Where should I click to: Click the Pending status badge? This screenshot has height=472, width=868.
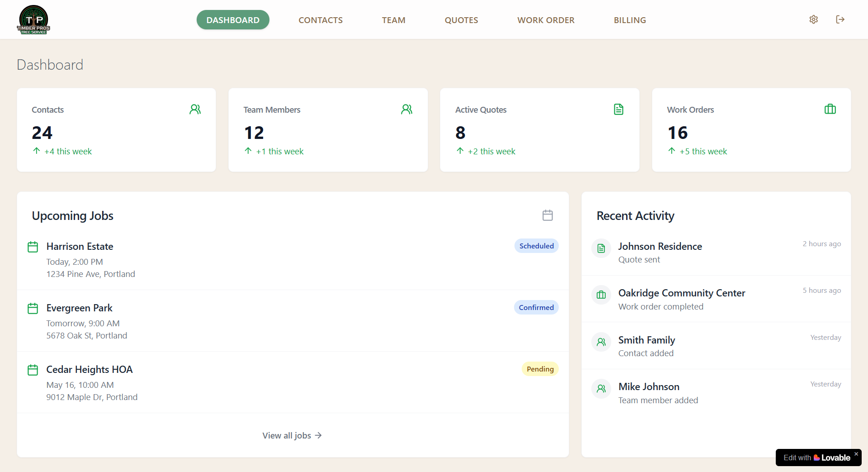click(540, 369)
